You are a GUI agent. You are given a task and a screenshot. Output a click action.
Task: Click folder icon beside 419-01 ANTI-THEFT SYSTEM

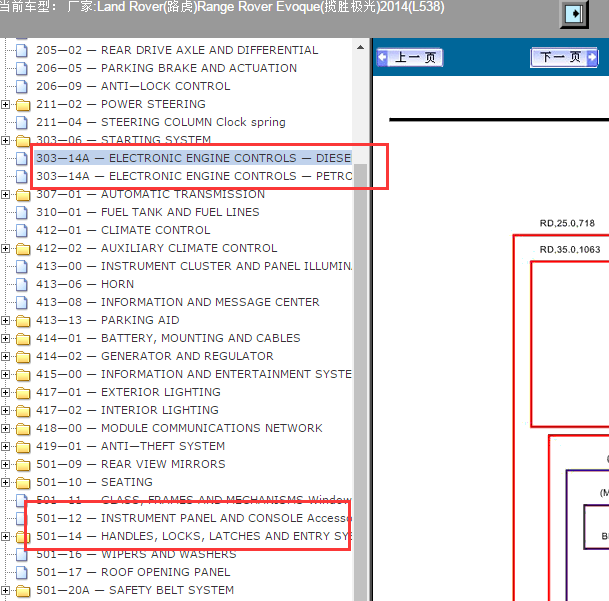[x=23, y=447]
